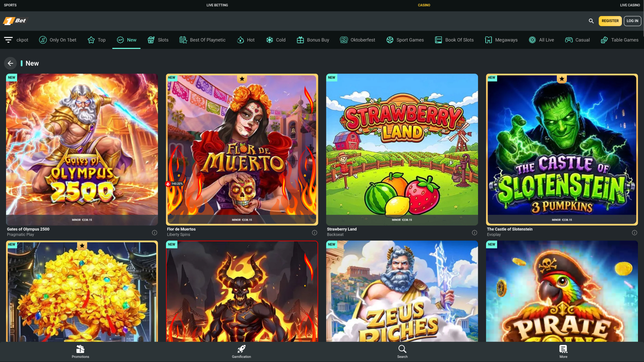644x362 pixels.
Task: Select the Bonus Buy category
Action: [x=313, y=40]
